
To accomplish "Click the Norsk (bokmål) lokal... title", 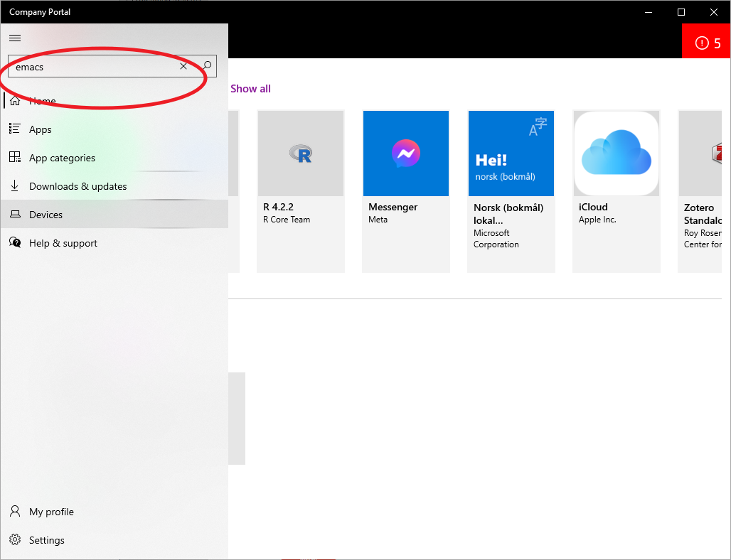I will pyautogui.click(x=508, y=214).
